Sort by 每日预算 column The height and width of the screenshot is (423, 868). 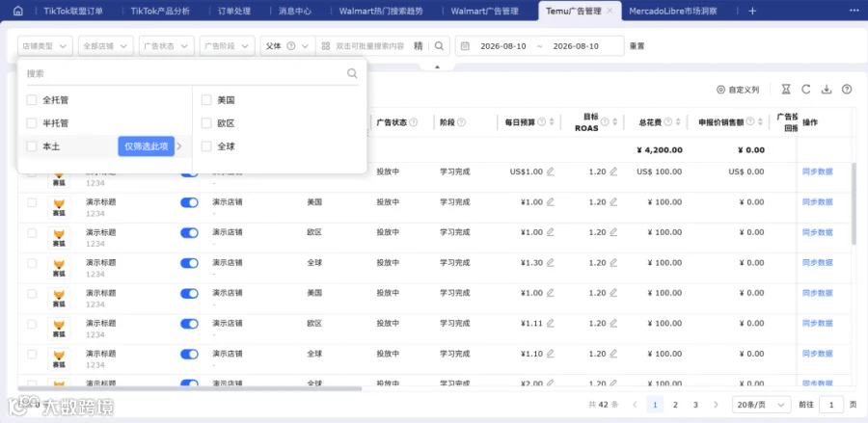(552, 122)
